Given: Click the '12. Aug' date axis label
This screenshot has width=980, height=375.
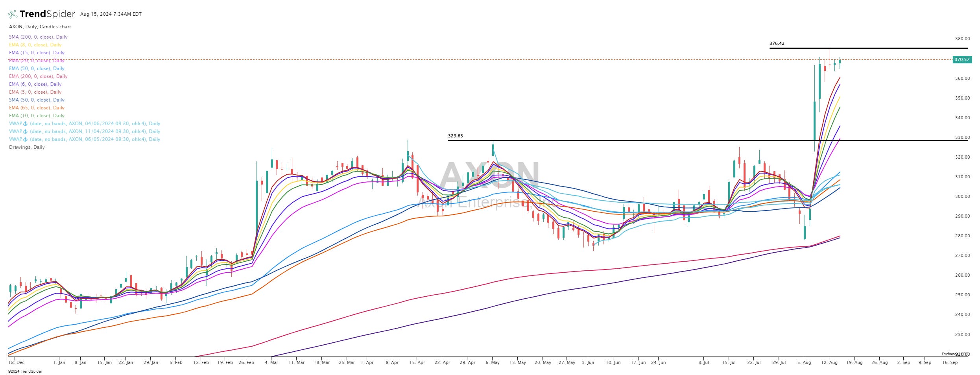Looking at the screenshot, I should pos(829,362).
